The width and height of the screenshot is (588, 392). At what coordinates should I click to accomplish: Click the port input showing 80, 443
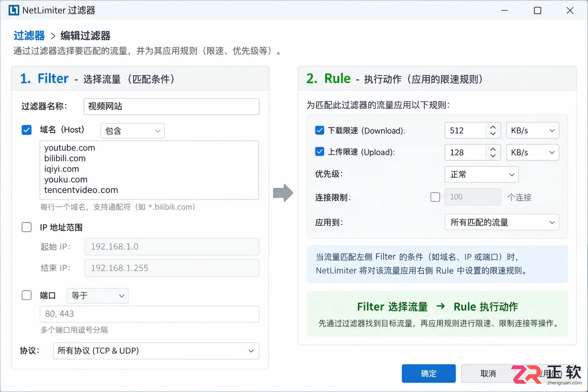click(x=149, y=314)
